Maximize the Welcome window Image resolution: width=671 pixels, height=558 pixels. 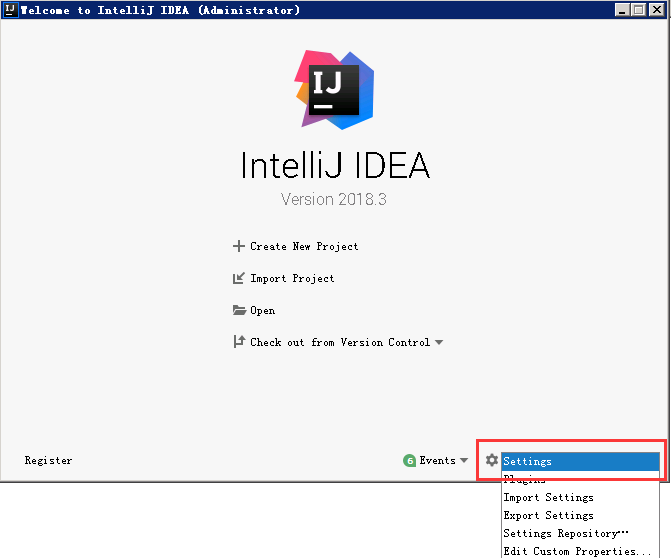[x=638, y=9]
